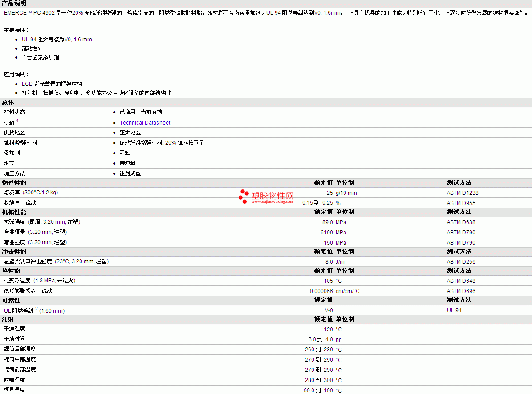Select the 热性能 section heading

click(x=11, y=271)
